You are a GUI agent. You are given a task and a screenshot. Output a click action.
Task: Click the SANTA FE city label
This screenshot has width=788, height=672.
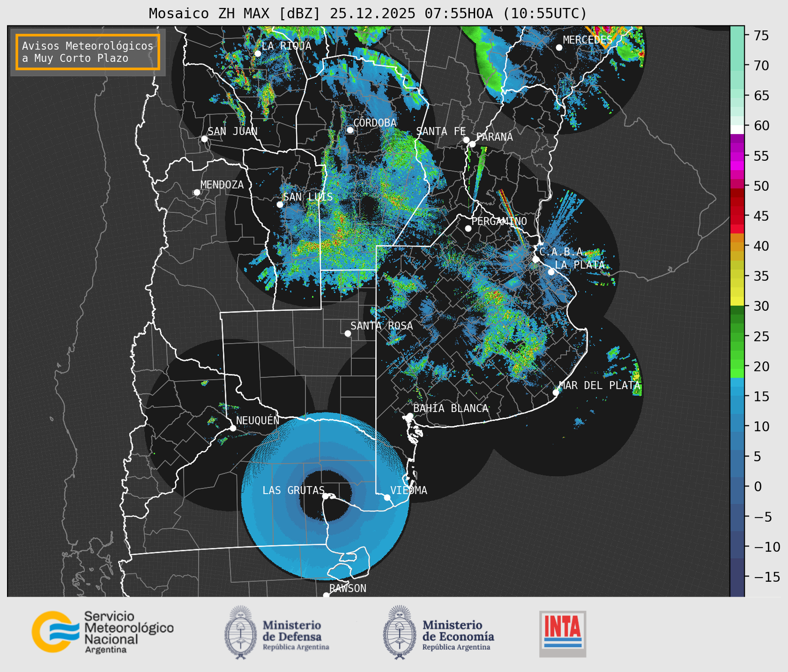(x=441, y=131)
